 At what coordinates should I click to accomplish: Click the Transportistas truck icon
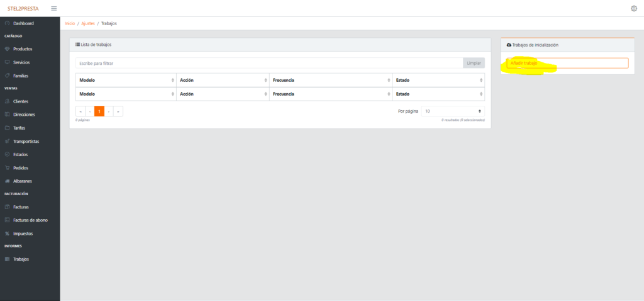(x=7, y=141)
